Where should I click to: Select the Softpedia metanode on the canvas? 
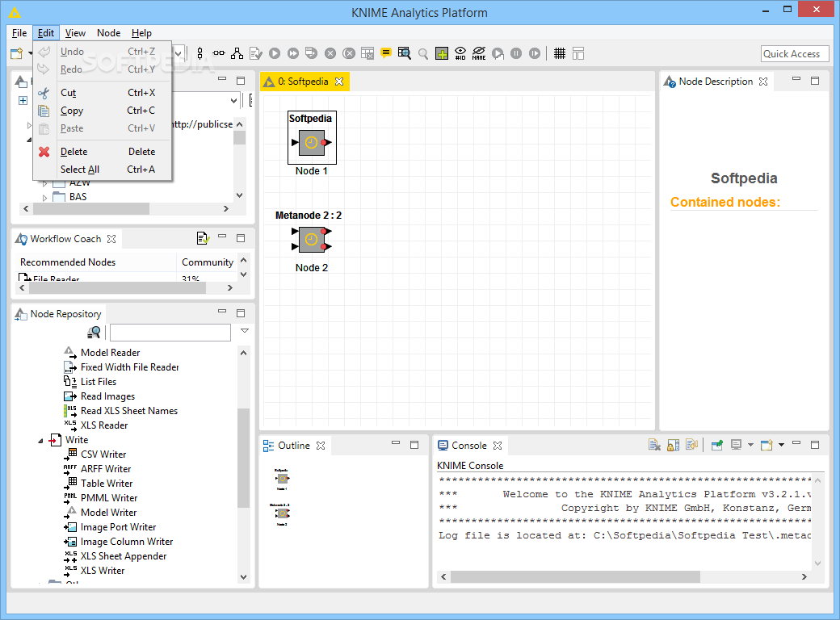point(312,142)
